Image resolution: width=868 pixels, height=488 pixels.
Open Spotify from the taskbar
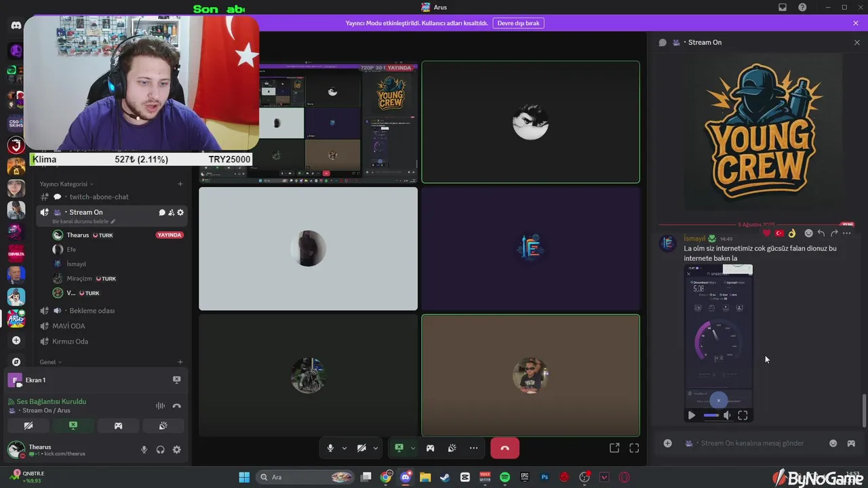pyautogui.click(x=505, y=477)
